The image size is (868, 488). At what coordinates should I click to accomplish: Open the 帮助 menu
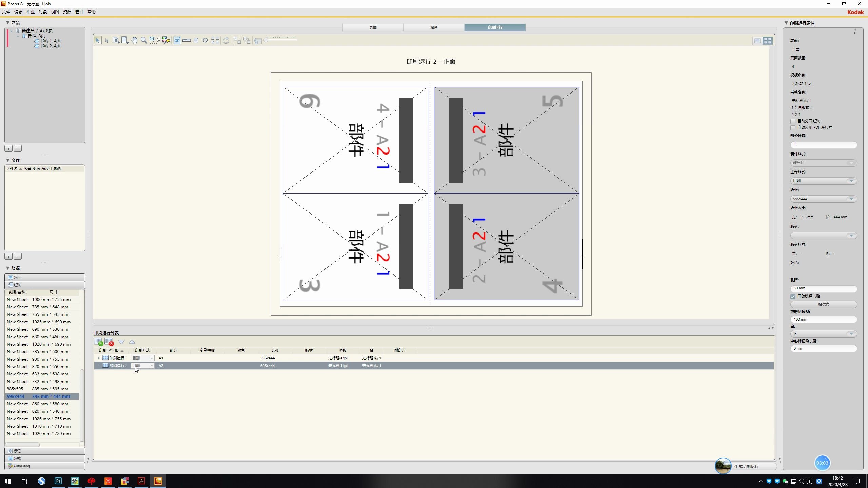tap(92, 12)
